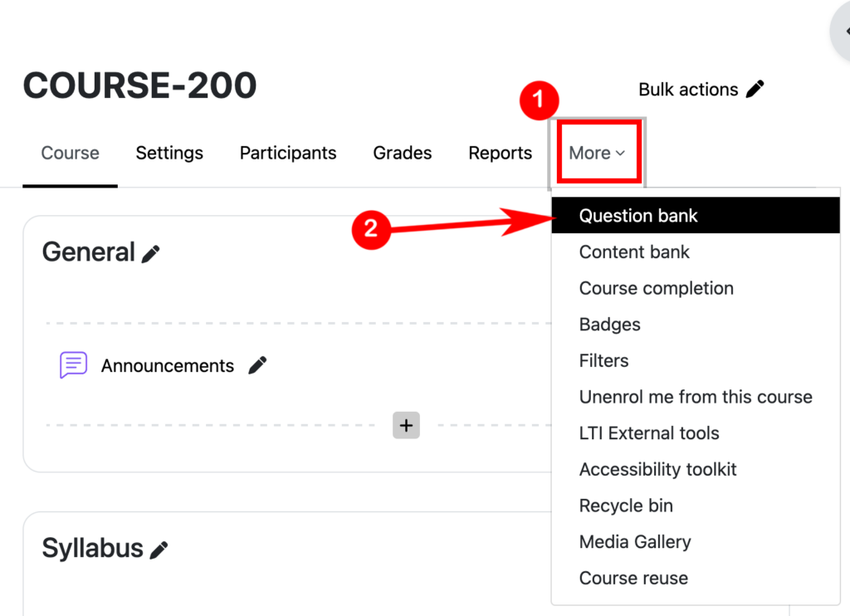Edit the Syllabus section title pencil
The height and width of the screenshot is (616, 850).
tap(159, 550)
